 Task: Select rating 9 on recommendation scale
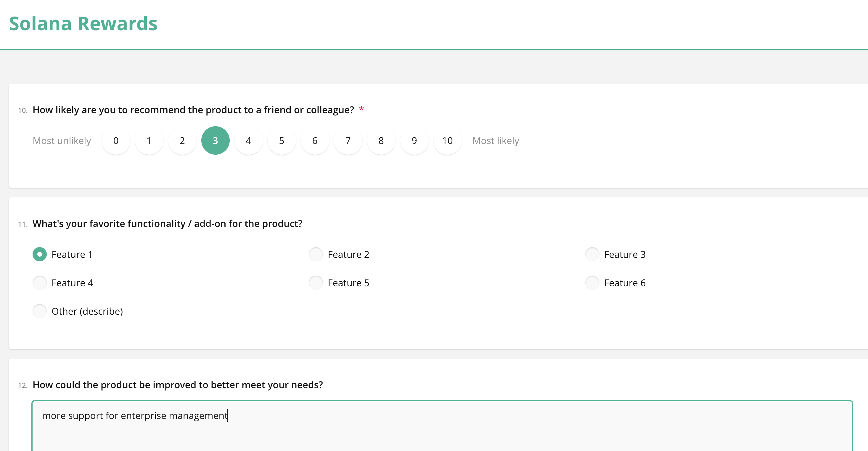click(x=414, y=141)
